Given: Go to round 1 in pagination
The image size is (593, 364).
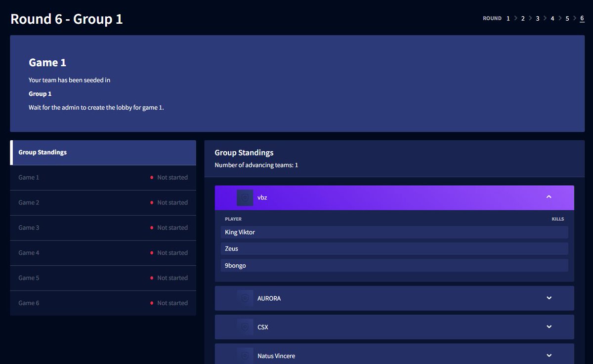Looking at the screenshot, I should 508,18.
